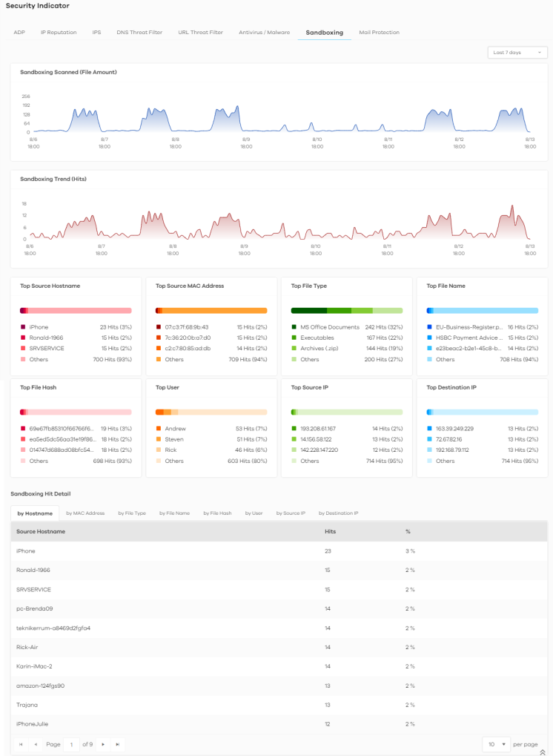
Task: Open the rows per page dropdown
Action: (x=496, y=744)
